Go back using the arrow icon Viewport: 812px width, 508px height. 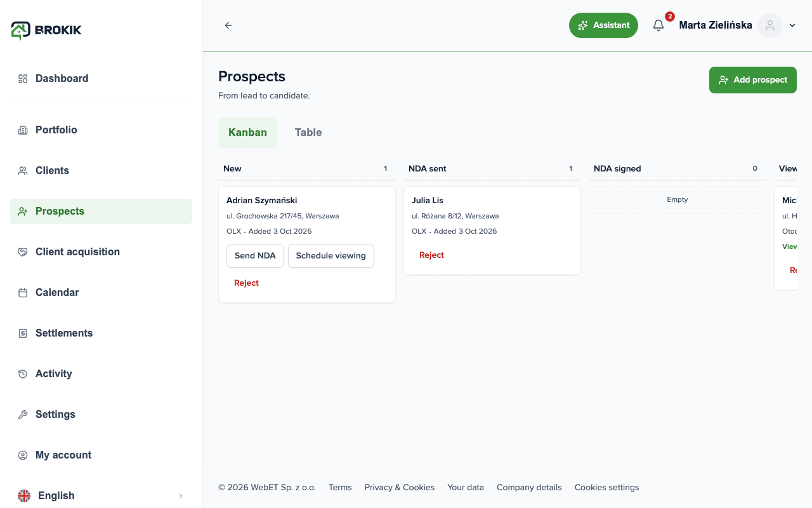pos(228,25)
